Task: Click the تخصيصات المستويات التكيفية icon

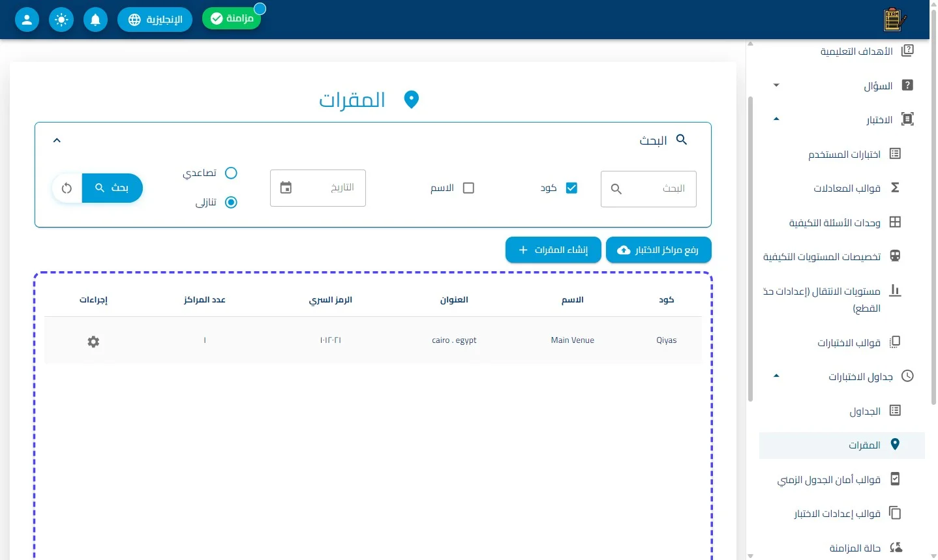Action: [895, 256]
